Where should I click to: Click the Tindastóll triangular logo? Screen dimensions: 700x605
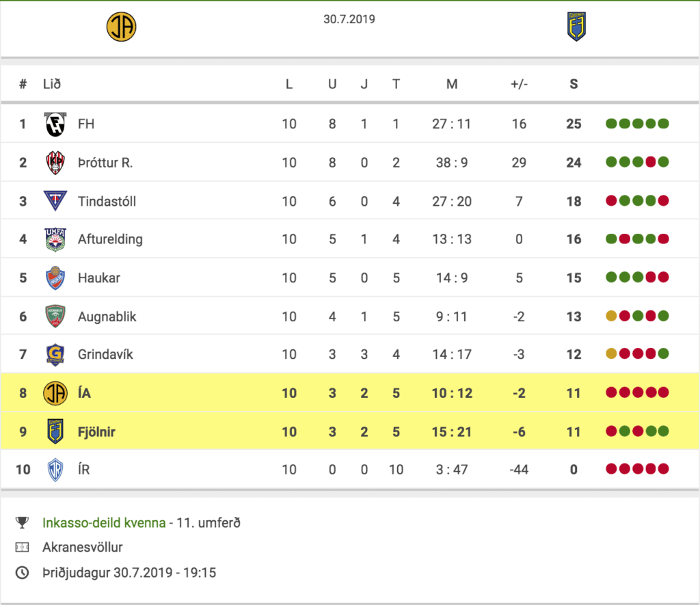pyautogui.click(x=55, y=200)
